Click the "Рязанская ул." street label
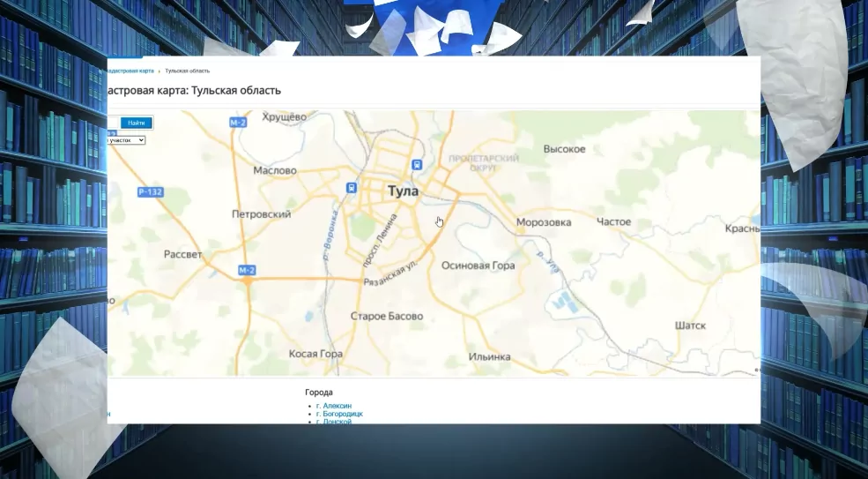 390,274
